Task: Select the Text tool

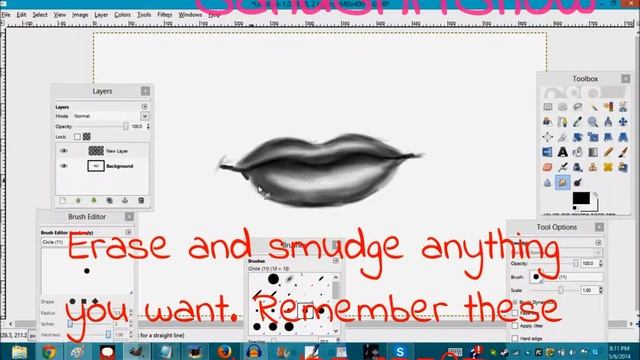Action: [x=563, y=152]
